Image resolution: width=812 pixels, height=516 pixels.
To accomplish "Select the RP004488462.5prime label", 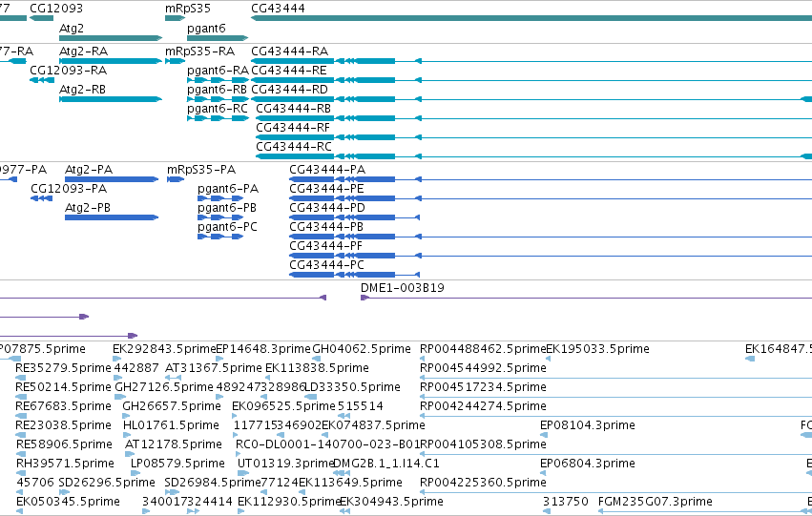I will (x=483, y=349).
